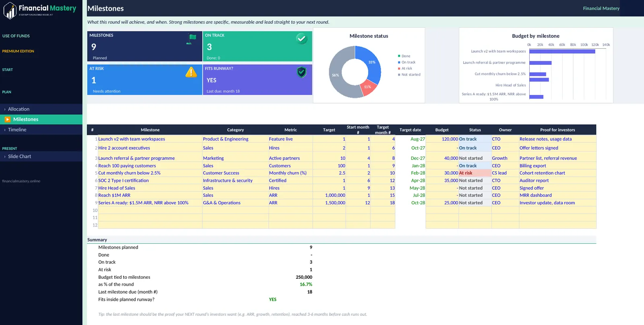Select 'G&A & Operations' category cell
The height and width of the screenshot is (325, 644).
point(235,203)
